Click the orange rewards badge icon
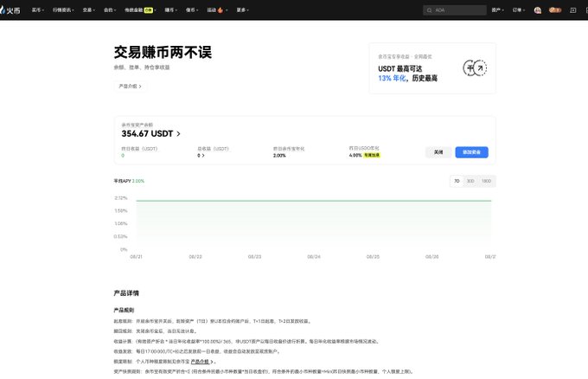 tap(555, 10)
